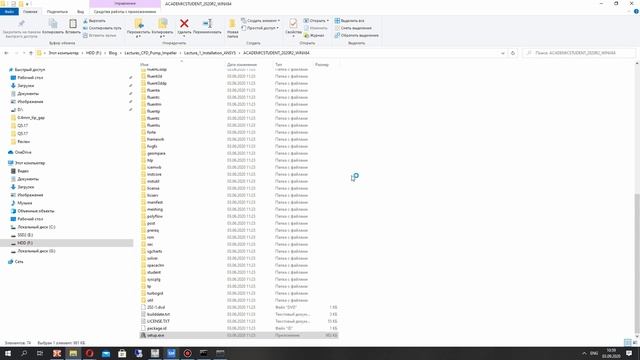This screenshot has height=360, width=640.
Task: Open the Mail app on the taskbar
Action: [106, 353]
